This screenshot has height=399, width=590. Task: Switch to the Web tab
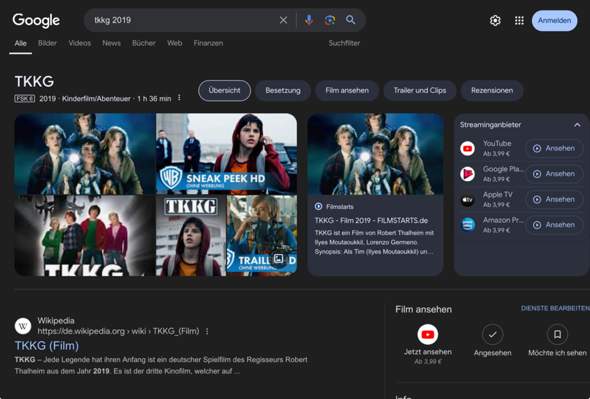point(175,43)
